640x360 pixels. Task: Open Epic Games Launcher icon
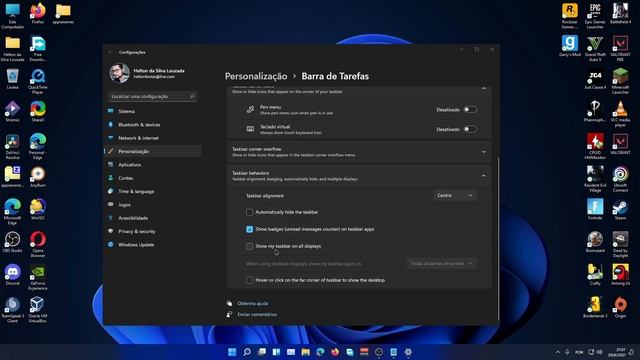coord(595,16)
